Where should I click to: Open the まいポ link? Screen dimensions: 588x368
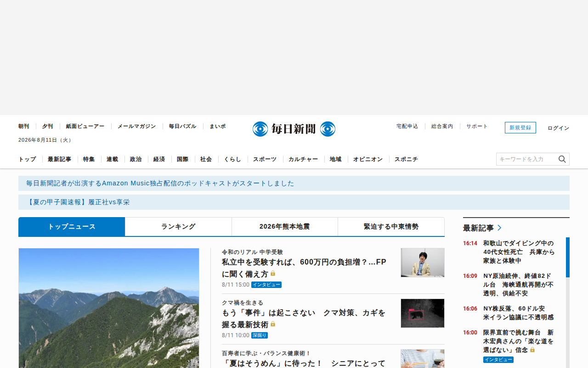(218, 126)
